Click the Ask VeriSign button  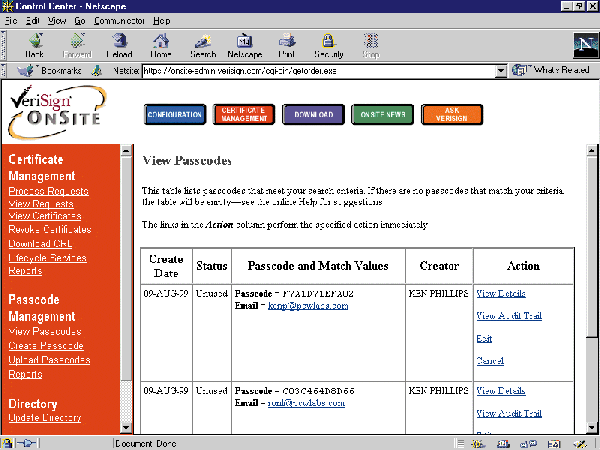(452, 114)
